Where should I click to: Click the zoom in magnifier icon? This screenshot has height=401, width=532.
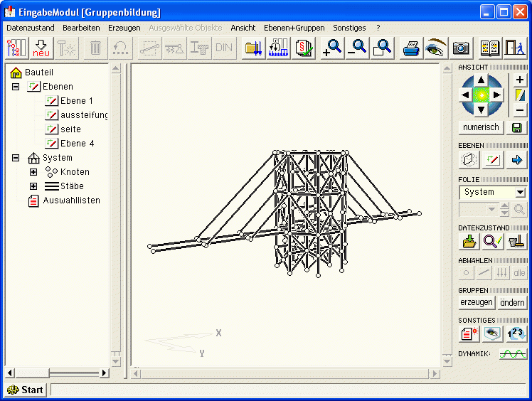point(331,48)
